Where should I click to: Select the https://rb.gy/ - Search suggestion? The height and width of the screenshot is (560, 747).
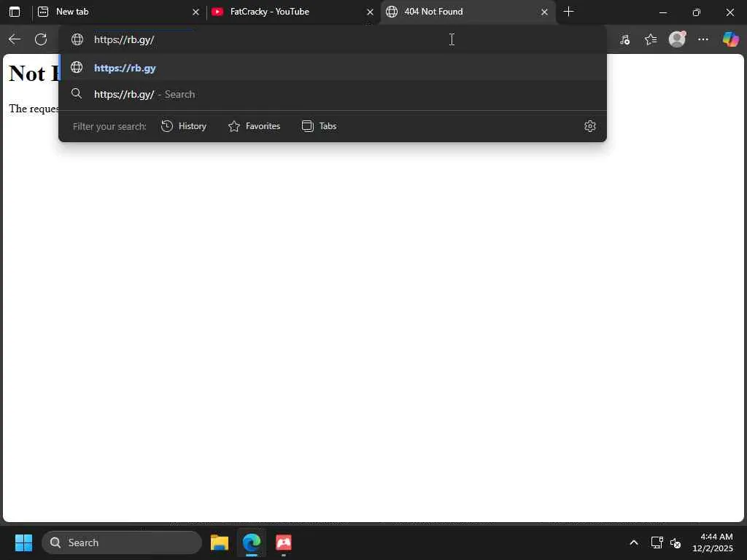[x=333, y=94]
